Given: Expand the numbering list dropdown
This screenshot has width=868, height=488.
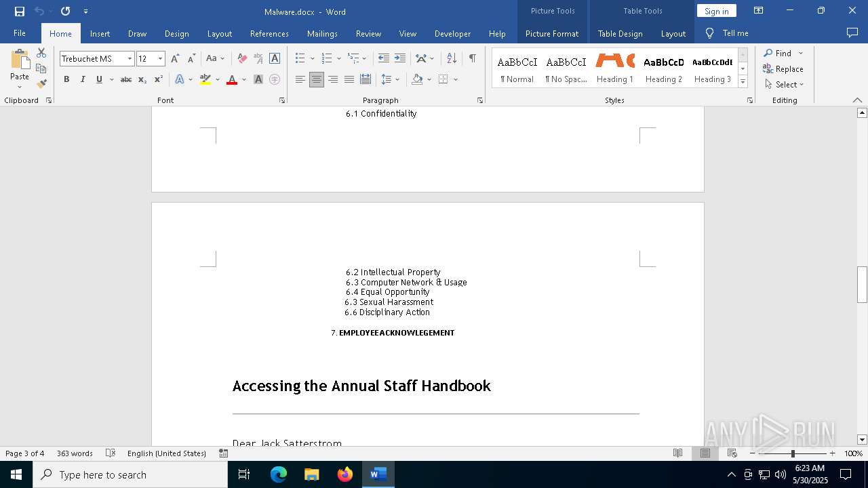Looking at the screenshot, I should [339, 59].
